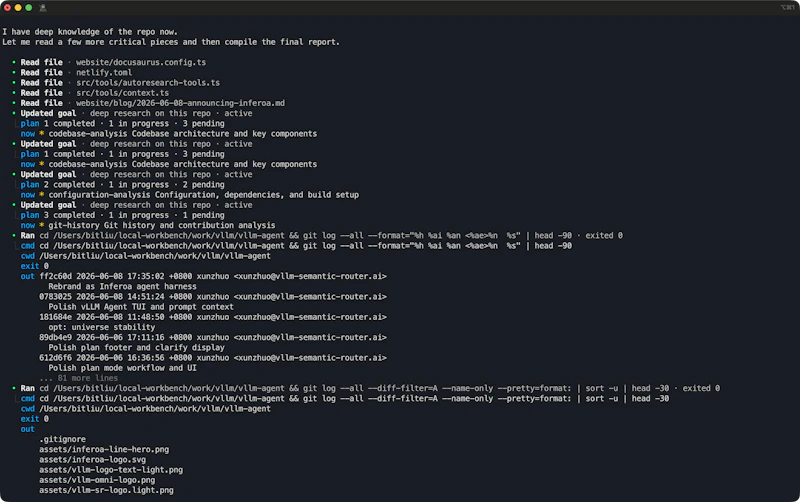Select commit hash 612d6f6
Viewport: 800px width, 502px height.
point(56,358)
